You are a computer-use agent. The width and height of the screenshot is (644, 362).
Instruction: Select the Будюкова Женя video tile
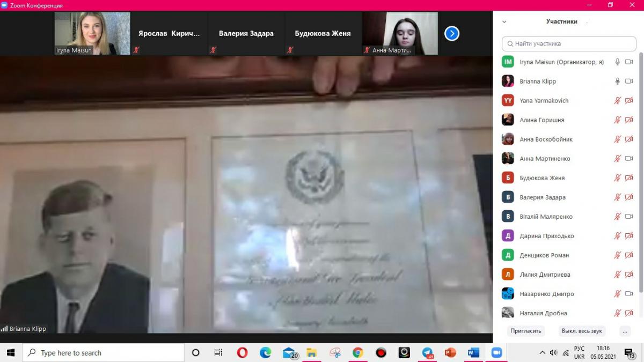[x=323, y=33]
